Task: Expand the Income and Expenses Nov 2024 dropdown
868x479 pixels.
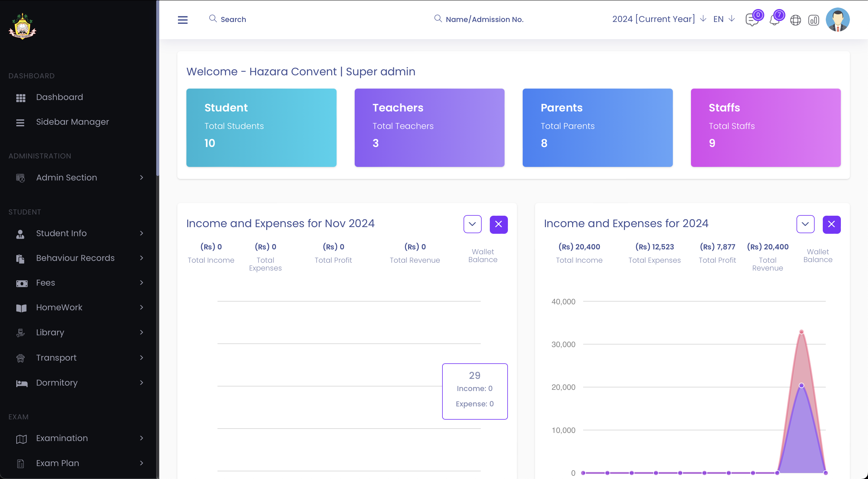Action: (473, 224)
